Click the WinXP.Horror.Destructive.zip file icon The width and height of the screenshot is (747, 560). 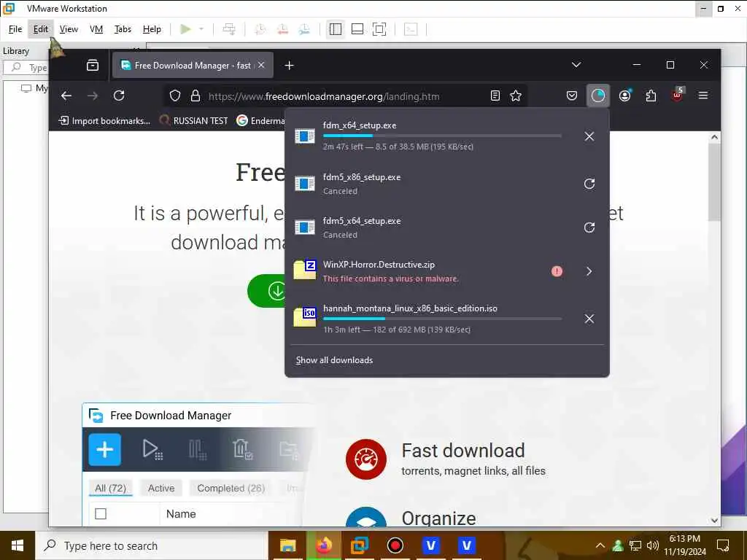[x=304, y=270]
